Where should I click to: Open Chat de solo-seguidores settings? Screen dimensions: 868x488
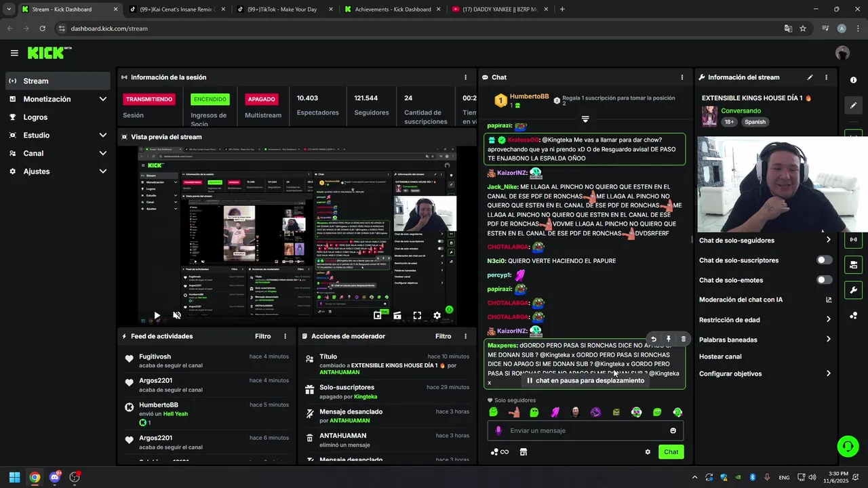(765, 240)
